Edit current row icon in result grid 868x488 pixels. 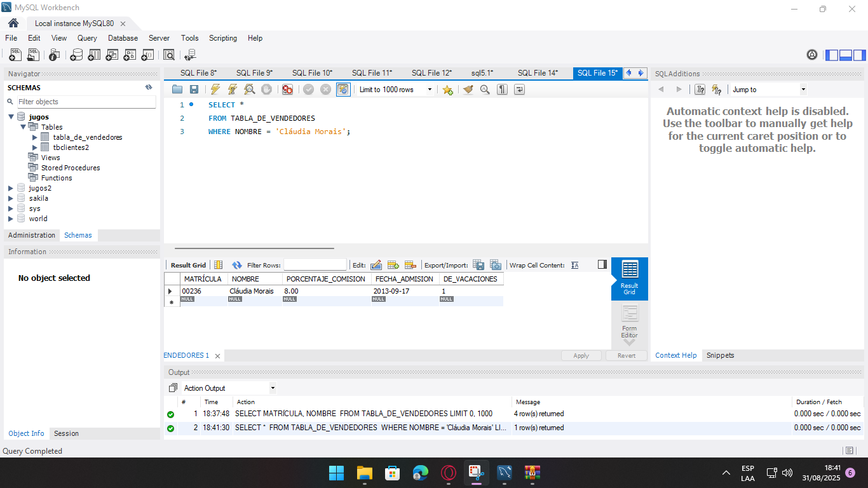click(376, 265)
